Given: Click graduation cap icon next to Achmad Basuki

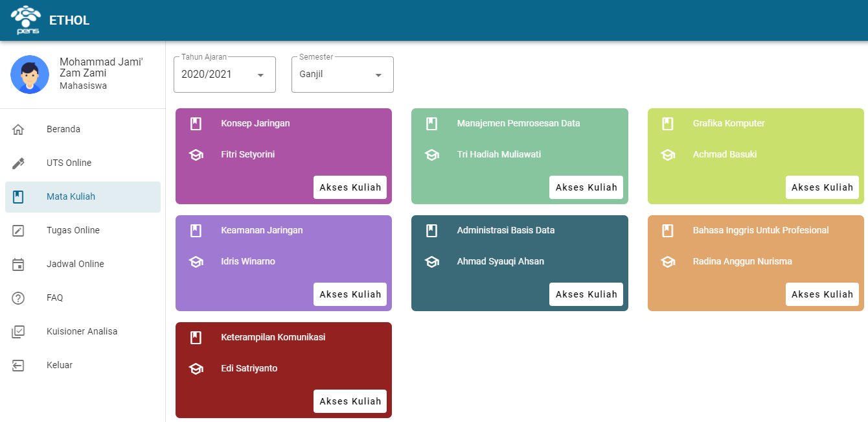Looking at the screenshot, I should 668,155.
